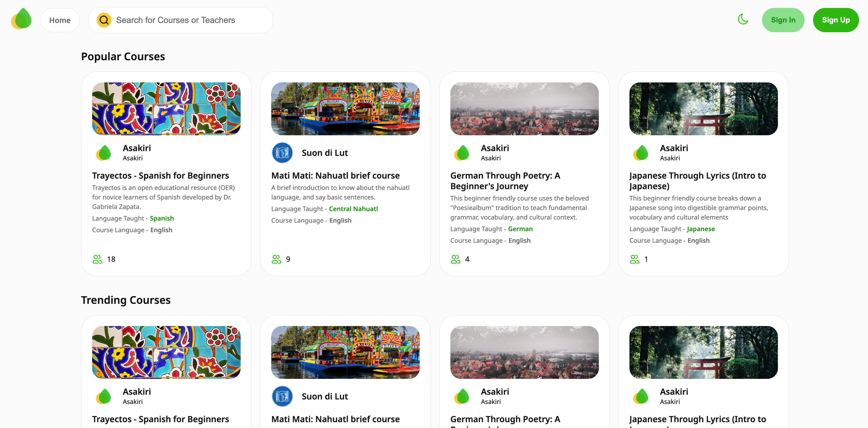Open Japanese torii gate image in Popular Courses
868x428 pixels.
pyautogui.click(x=703, y=109)
